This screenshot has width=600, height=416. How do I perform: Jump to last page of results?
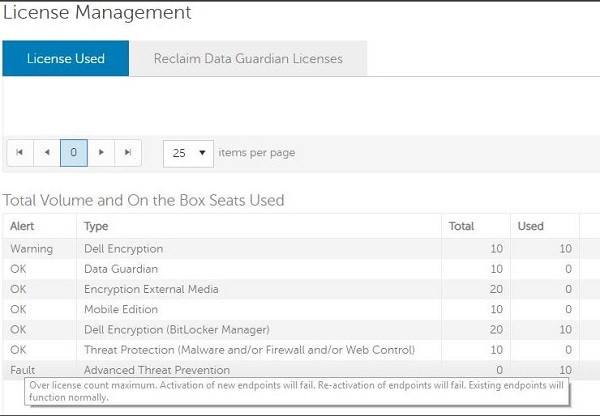tap(127, 153)
